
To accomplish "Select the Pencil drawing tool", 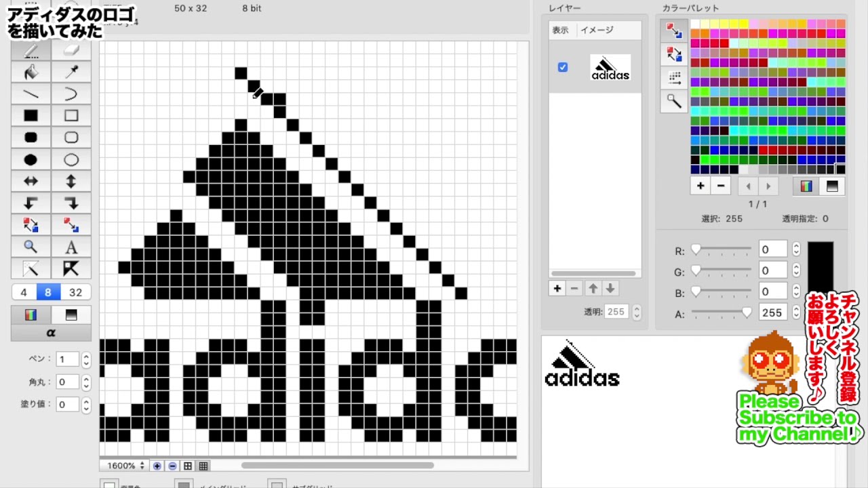I will point(31,51).
